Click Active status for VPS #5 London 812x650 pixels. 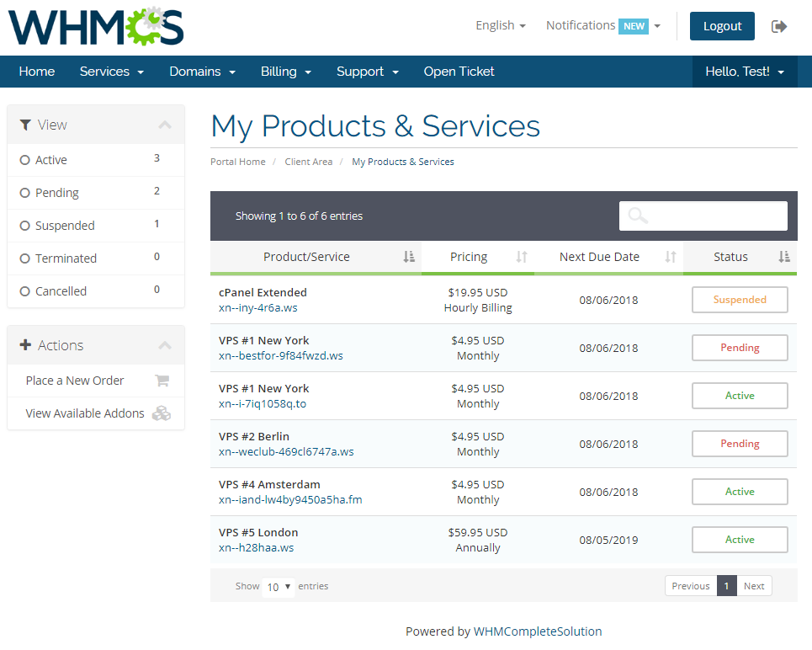tap(740, 540)
